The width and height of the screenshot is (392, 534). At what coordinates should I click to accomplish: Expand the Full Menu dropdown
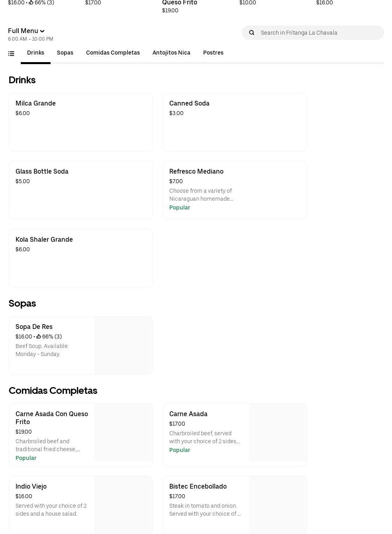[26, 31]
